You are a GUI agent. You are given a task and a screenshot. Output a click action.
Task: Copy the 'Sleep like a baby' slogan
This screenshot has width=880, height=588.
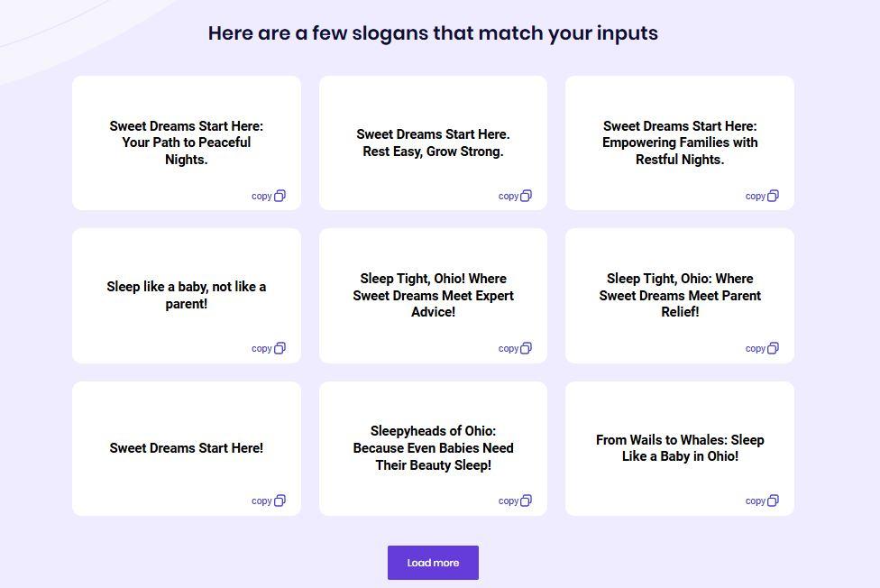point(269,348)
